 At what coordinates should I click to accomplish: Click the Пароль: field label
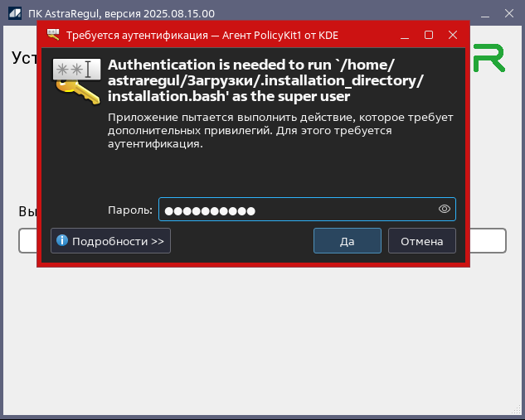coord(130,210)
